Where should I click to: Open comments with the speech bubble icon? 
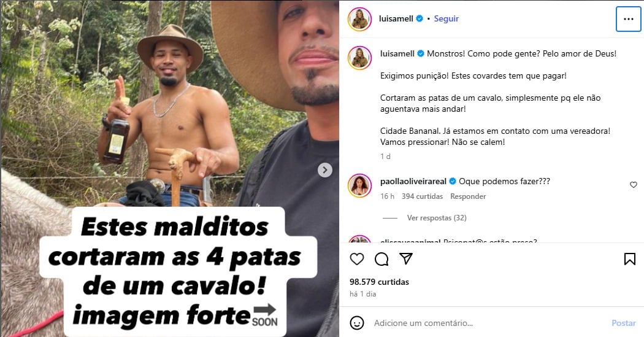pos(381,259)
